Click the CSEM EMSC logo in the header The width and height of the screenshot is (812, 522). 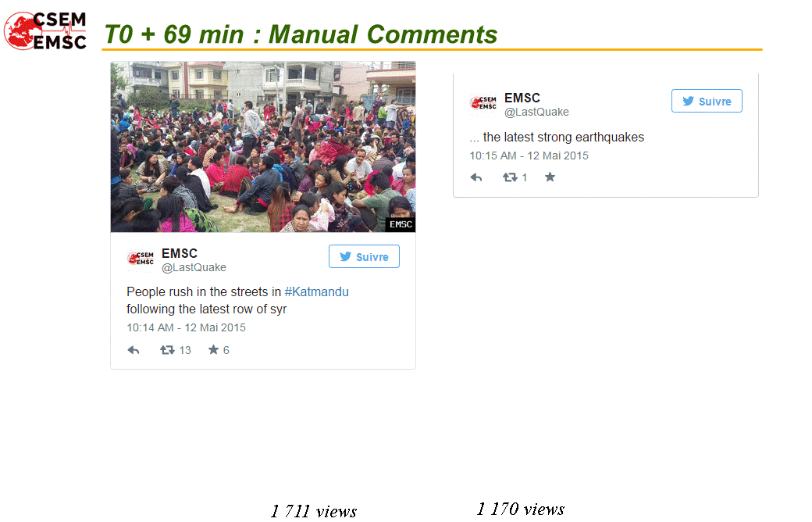coord(45,30)
